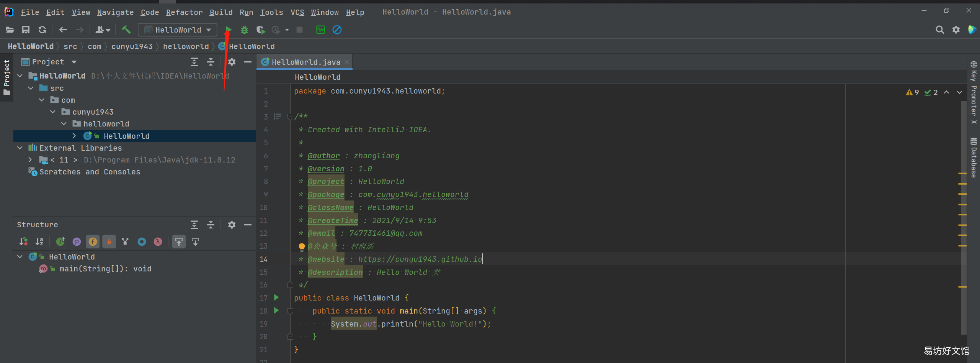Navigate back with the left arrow icon
The image size is (980, 363).
click(63, 30)
